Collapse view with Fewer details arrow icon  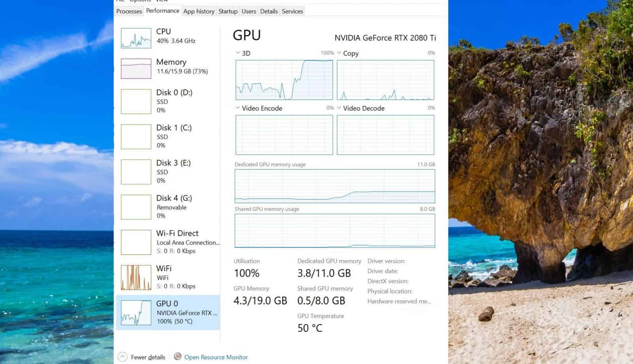click(x=123, y=357)
